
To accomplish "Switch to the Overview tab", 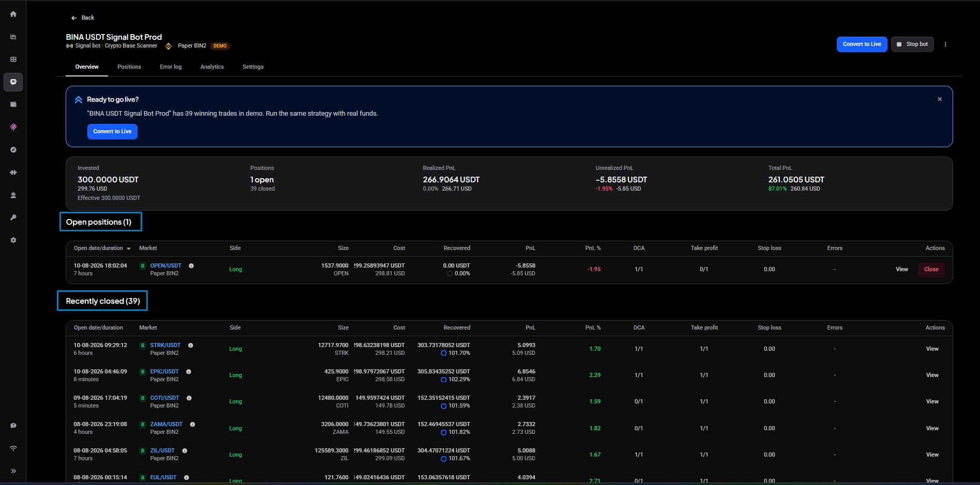I will pos(87,67).
